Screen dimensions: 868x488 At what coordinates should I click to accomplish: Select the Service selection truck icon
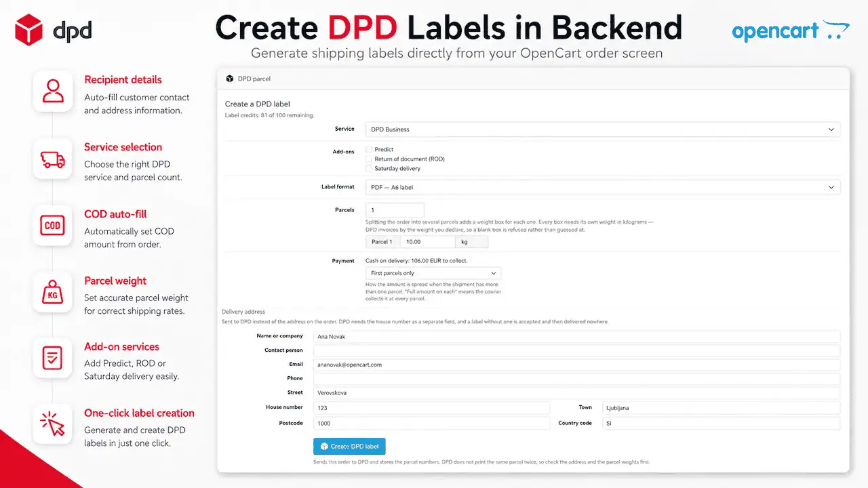click(53, 159)
